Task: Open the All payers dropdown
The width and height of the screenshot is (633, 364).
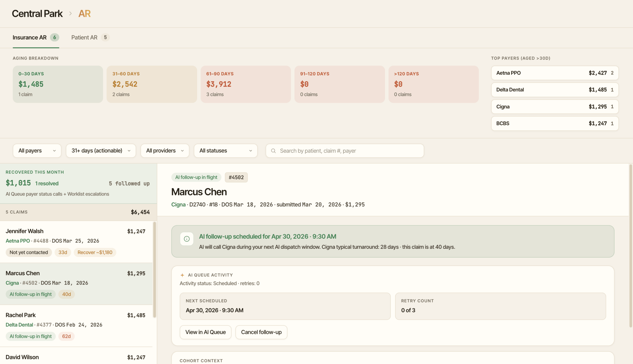Action: coord(37,151)
